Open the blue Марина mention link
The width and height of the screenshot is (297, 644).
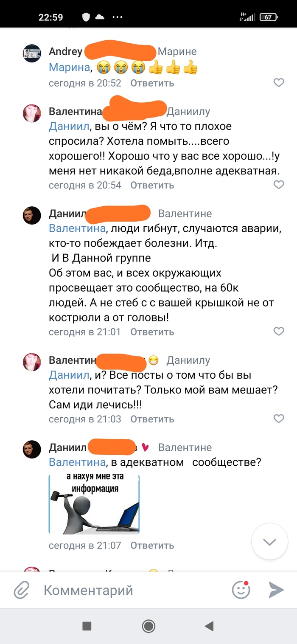[70, 67]
